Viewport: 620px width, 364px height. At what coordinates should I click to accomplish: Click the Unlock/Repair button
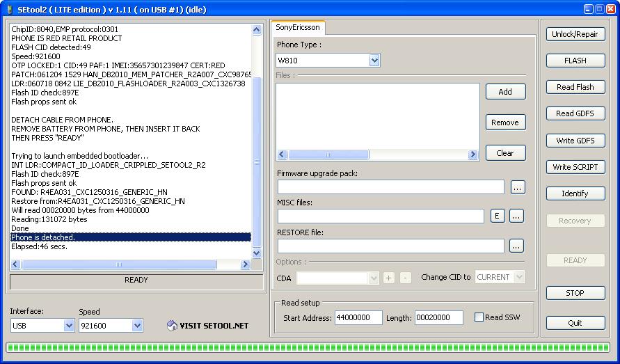(x=575, y=34)
